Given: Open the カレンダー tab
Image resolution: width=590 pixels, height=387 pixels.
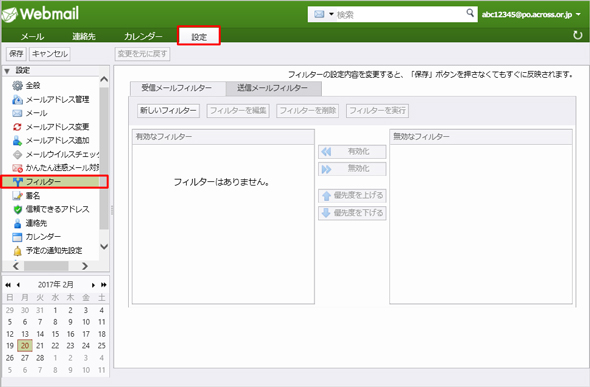Looking at the screenshot, I should point(143,36).
